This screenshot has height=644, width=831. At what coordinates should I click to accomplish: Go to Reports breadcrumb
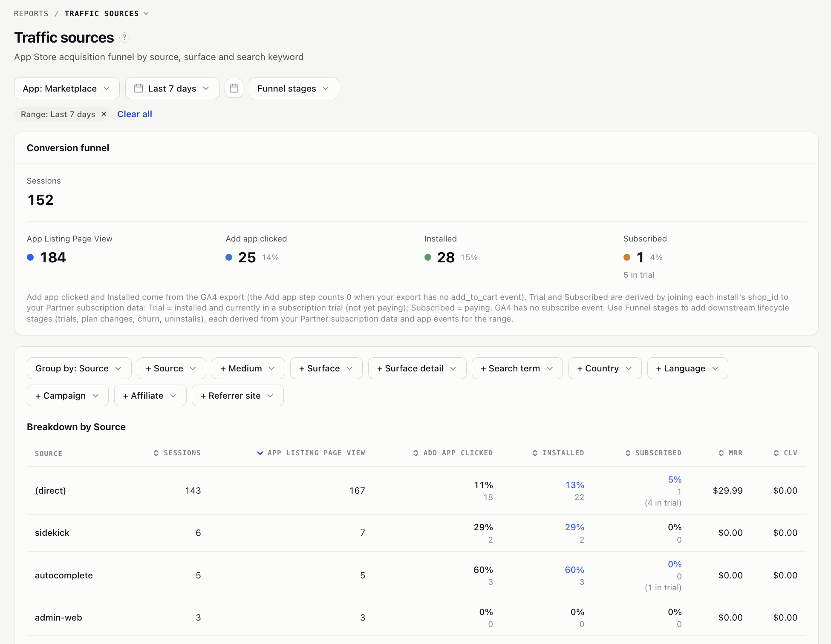tap(31, 14)
